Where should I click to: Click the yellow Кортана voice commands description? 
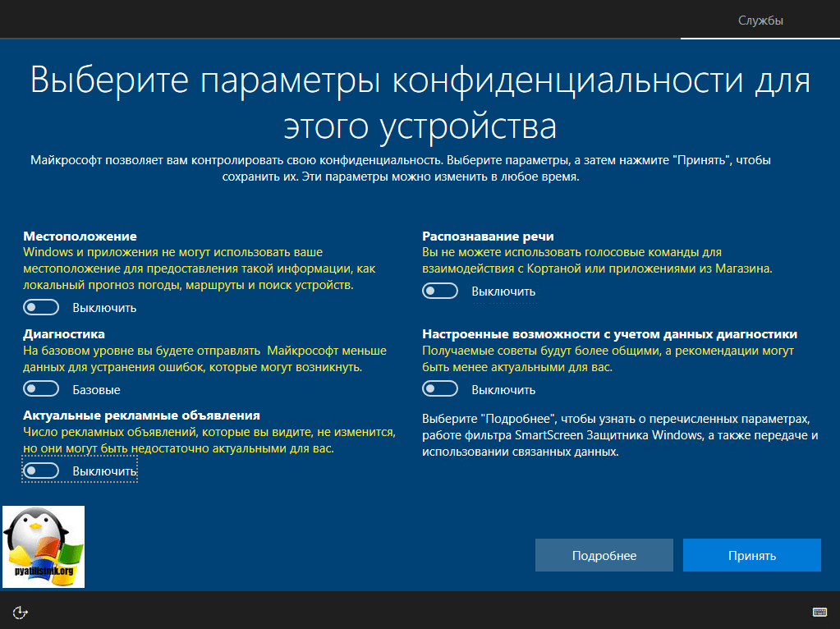(x=597, y=260)
